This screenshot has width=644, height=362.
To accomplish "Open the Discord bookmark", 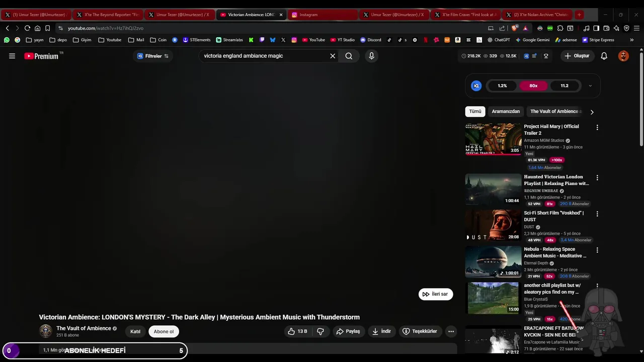I will pos(370,40).
